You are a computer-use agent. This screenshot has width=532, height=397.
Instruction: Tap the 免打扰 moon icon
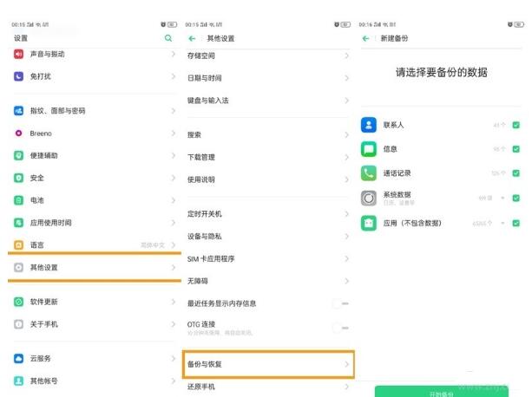(18, 76)
